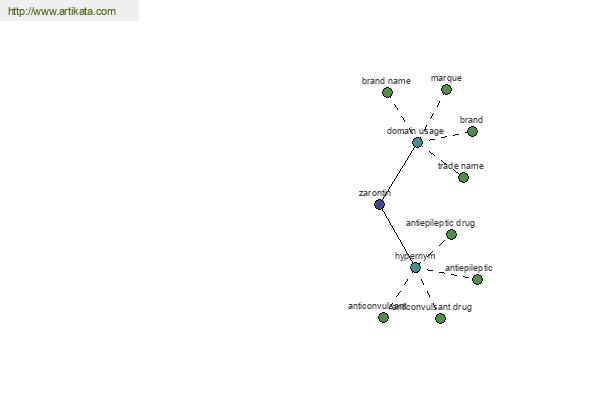Select the anticonvulsant drug node circle

[440, 318]
